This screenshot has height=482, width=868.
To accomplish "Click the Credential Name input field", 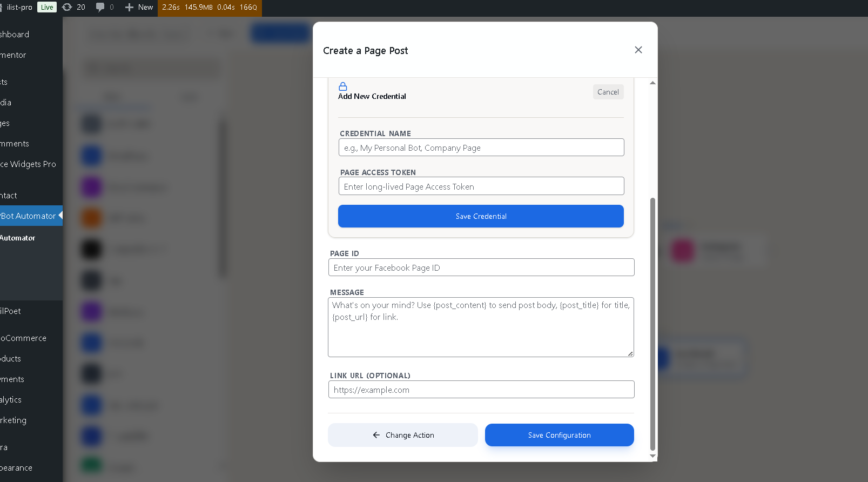I will click(481, 148).
